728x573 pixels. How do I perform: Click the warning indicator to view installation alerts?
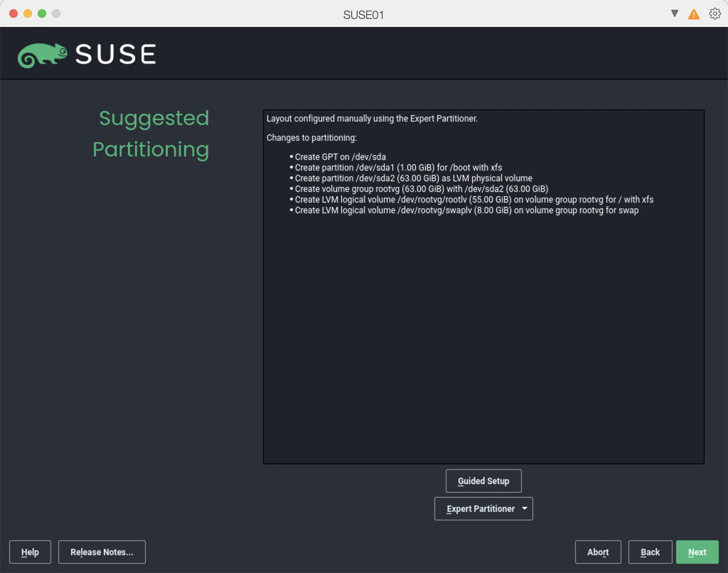point(694,14)
